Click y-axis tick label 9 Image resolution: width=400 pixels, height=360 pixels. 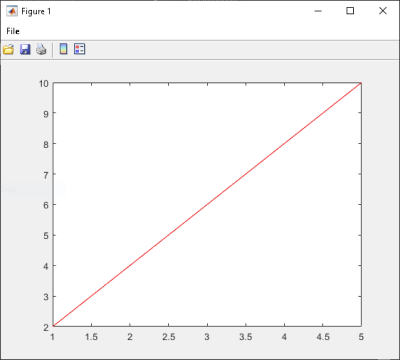[46, 114]
